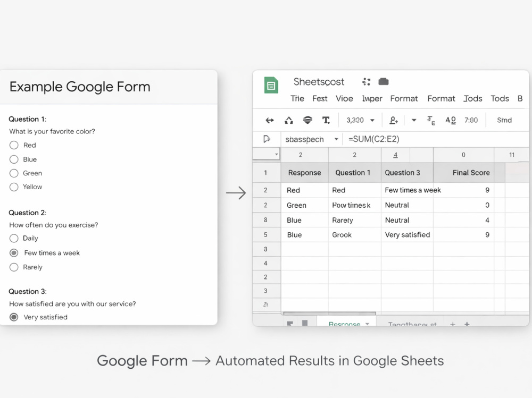
Task: Select the Final Score cell showing 4
Action: [463, 220]
